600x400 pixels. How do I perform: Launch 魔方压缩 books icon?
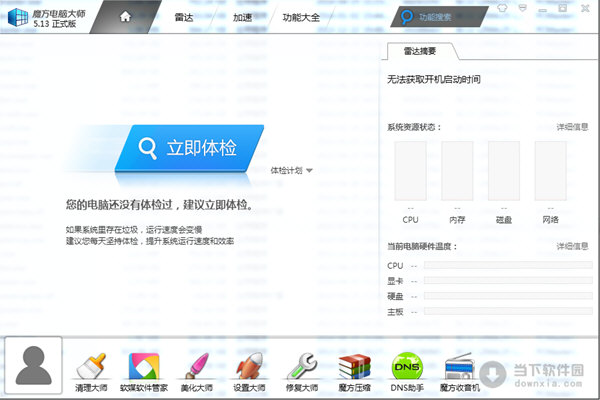(x=354, y=367)
